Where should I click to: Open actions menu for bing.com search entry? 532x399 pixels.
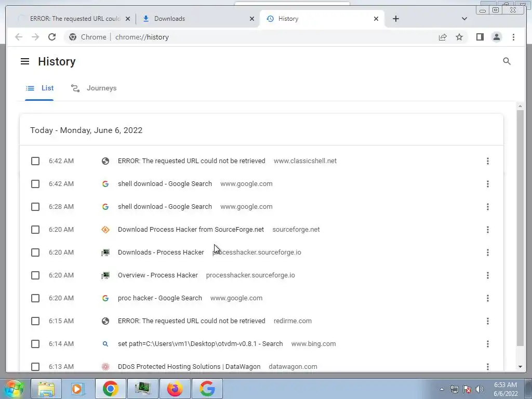(x=487, y=344)
